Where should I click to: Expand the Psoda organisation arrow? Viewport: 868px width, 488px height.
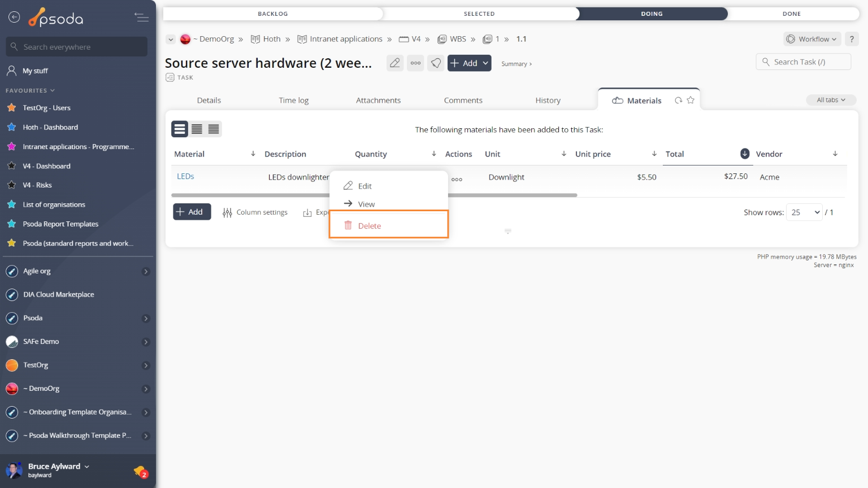146,319
